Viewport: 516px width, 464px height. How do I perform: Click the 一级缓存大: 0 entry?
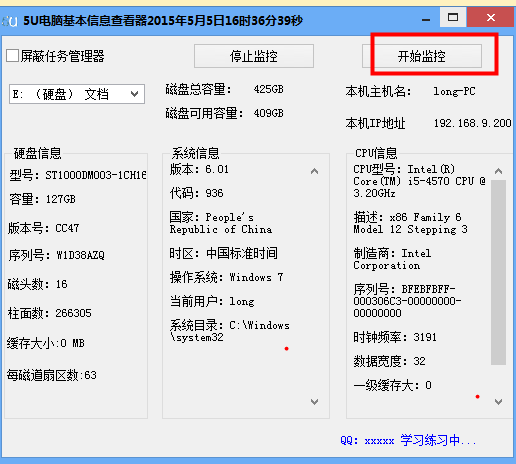(392, 385)
